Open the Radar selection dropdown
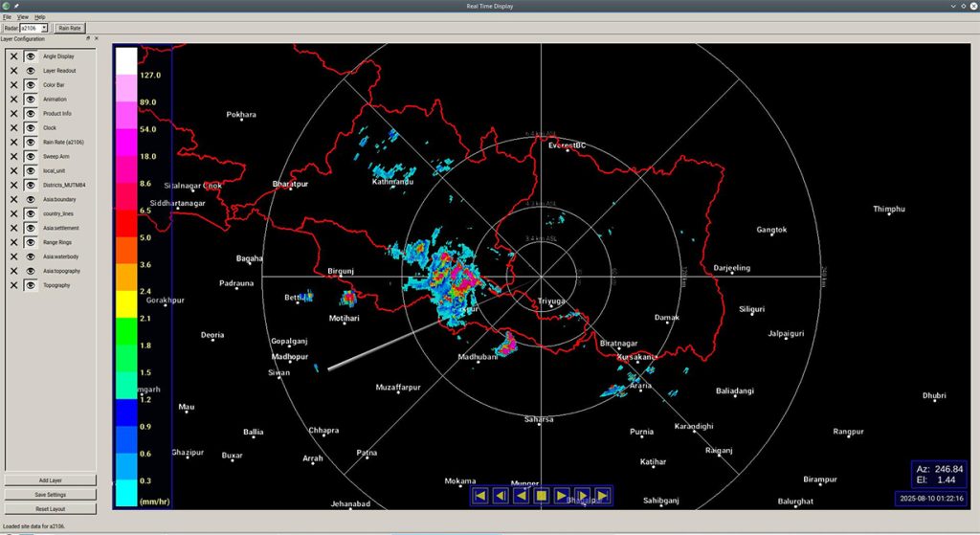This screenshot has height=535, width=980. click(44, 28)
